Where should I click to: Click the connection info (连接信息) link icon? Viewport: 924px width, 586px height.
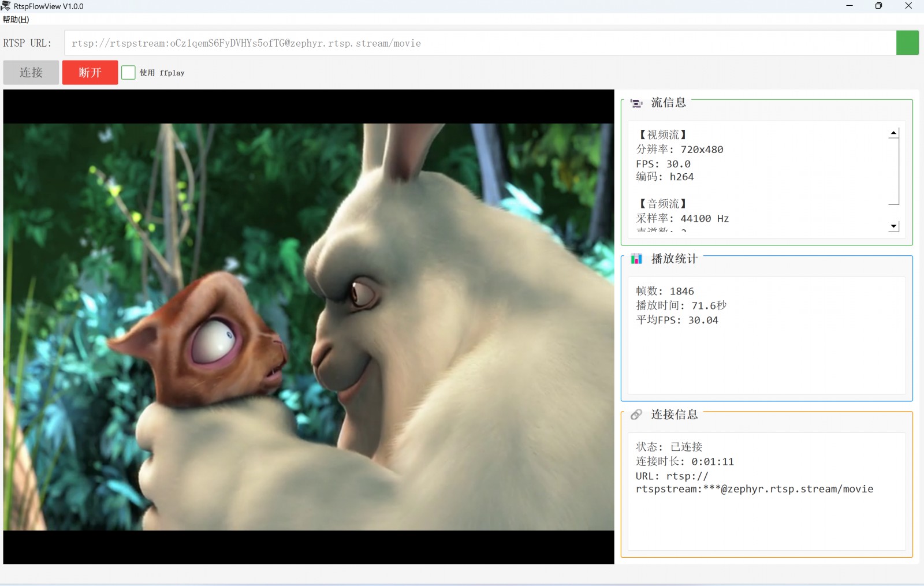click(x=636, y=415)
